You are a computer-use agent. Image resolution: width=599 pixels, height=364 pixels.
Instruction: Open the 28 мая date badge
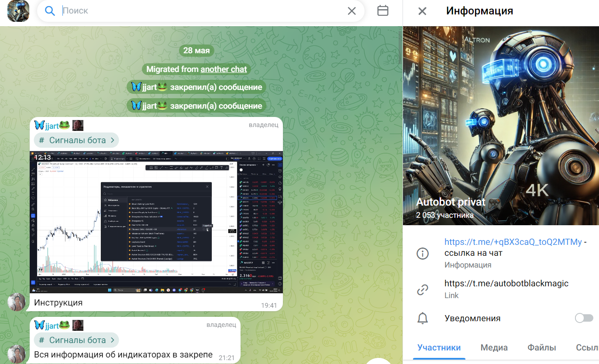click(196, 50)
